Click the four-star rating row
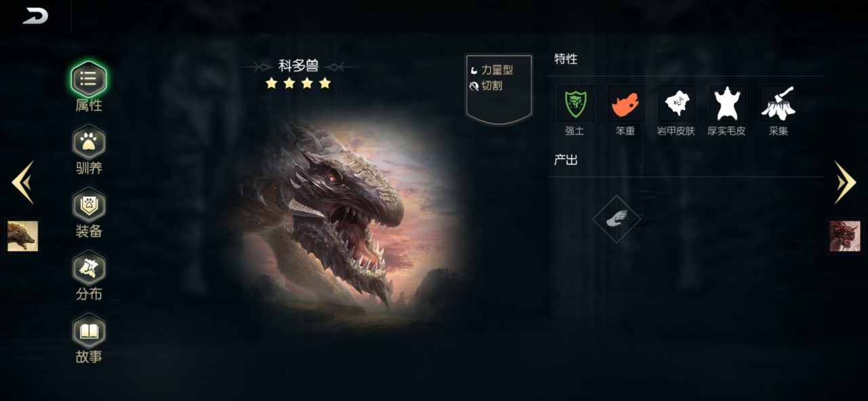 [x=298, y=83]
